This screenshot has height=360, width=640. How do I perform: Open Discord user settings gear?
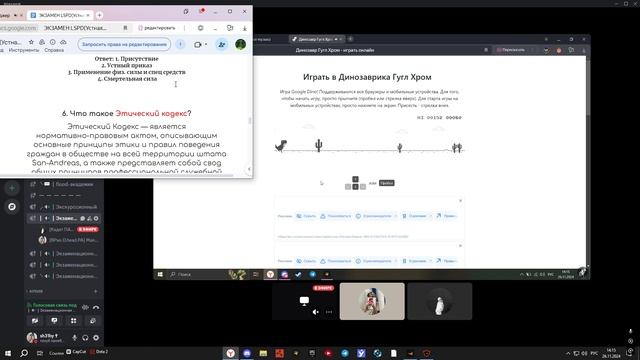[96, 338]
